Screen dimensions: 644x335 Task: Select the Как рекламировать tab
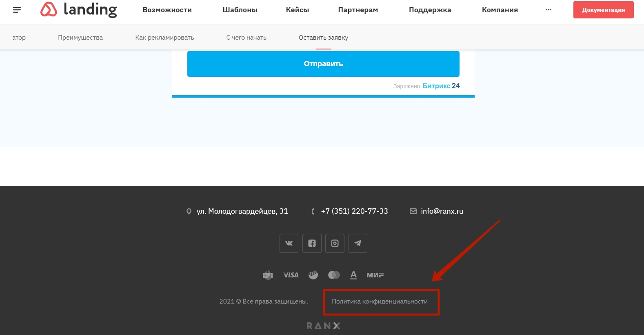164,38
